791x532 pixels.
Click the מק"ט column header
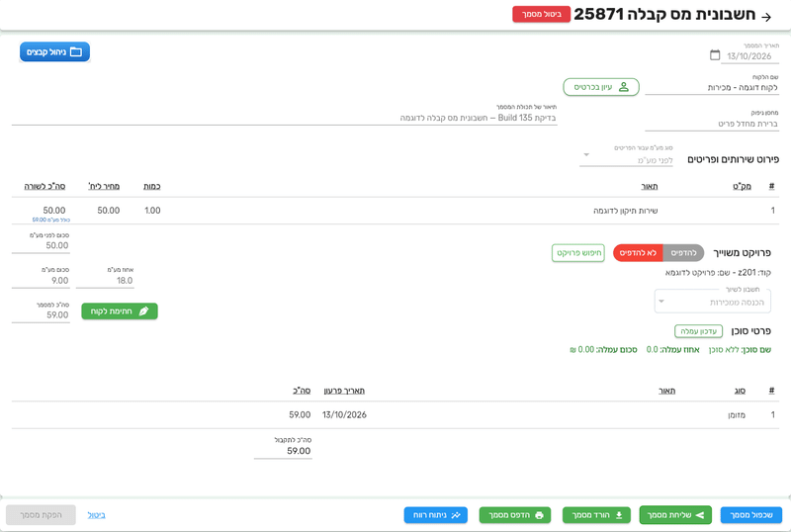pos(742,186)
